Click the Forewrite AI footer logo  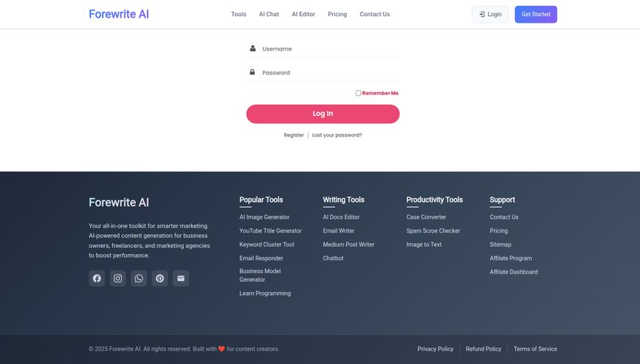click(119, 203)
